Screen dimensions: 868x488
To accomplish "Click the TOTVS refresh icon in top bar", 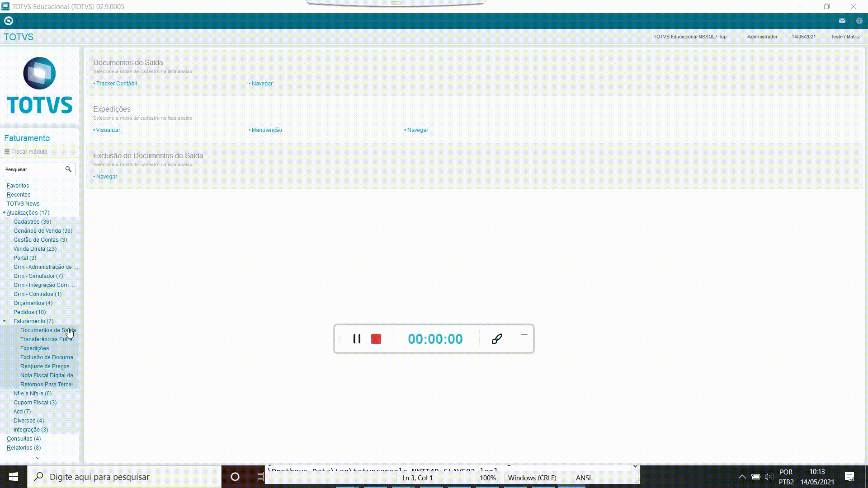I will pos(8,21).
